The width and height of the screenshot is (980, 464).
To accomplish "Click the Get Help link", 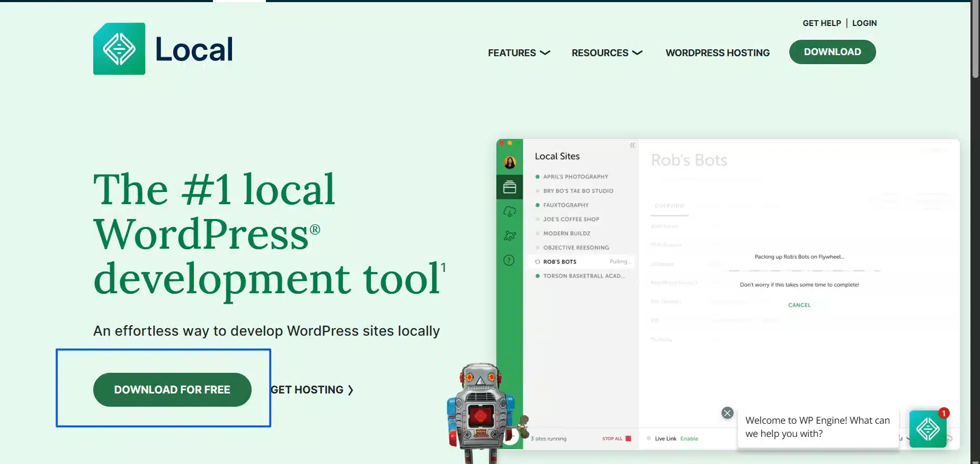I will pos(822,23).
